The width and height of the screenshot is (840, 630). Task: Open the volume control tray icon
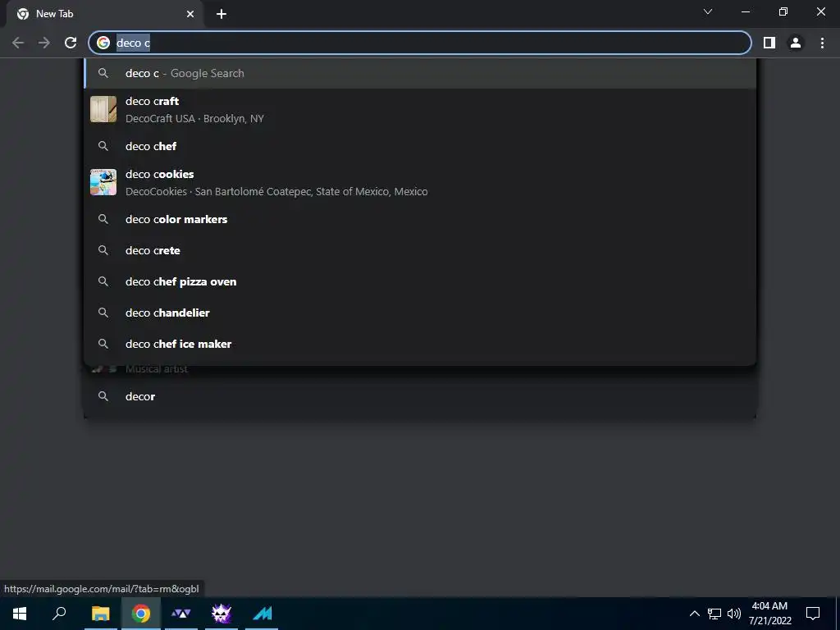point(734,614)
